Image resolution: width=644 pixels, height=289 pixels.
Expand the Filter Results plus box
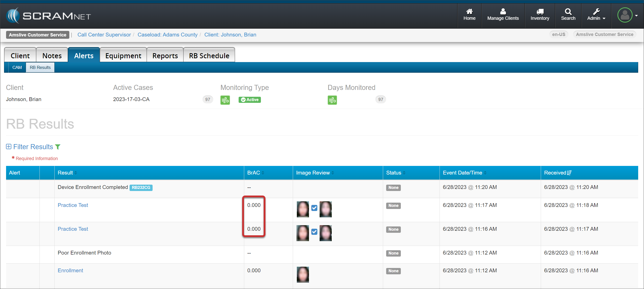coord(9,147)
